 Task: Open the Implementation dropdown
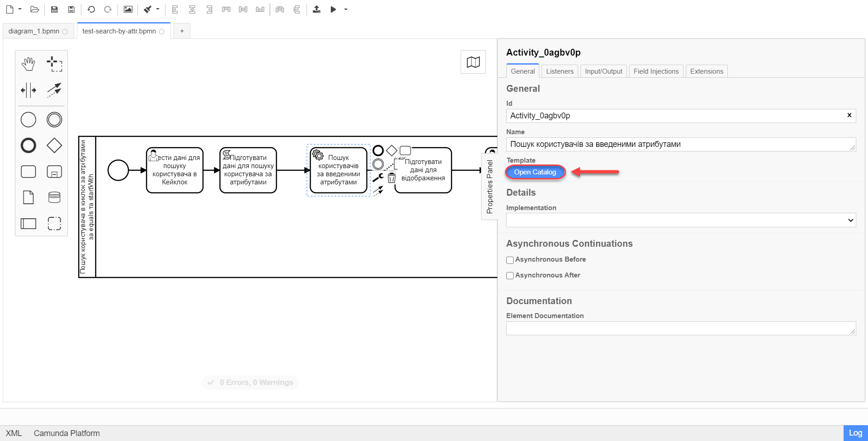coord(680,220)
